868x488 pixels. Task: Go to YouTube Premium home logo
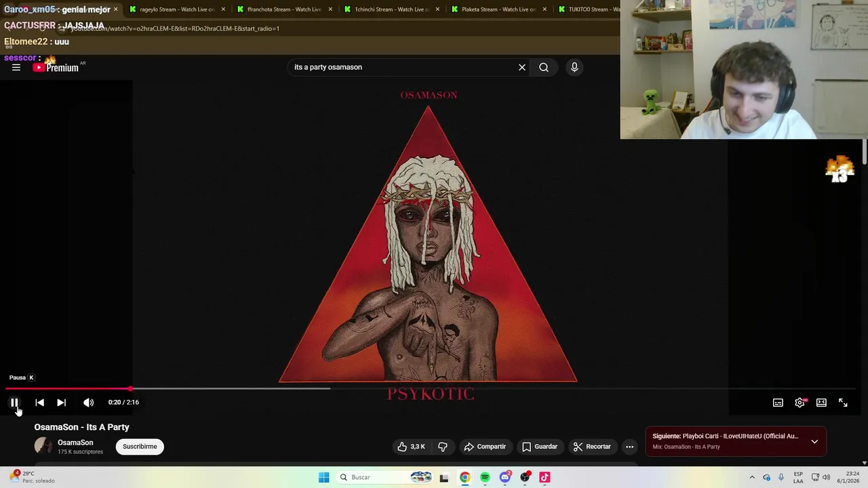pyautogui.click(x=56, y=67)
